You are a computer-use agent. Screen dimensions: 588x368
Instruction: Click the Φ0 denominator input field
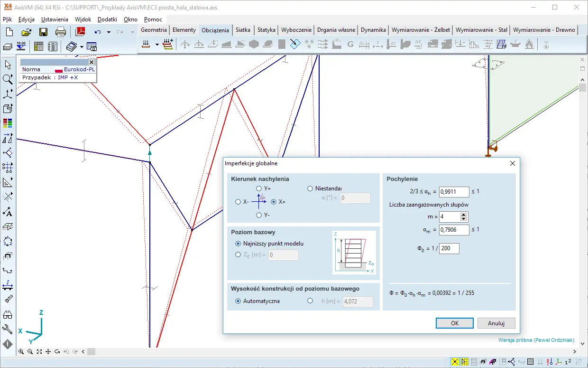click(449, 248)
